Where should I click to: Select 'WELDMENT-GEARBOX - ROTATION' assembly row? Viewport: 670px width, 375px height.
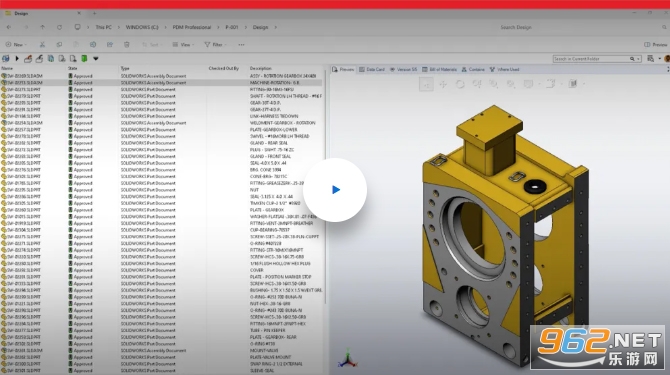[x=162, y=123]
